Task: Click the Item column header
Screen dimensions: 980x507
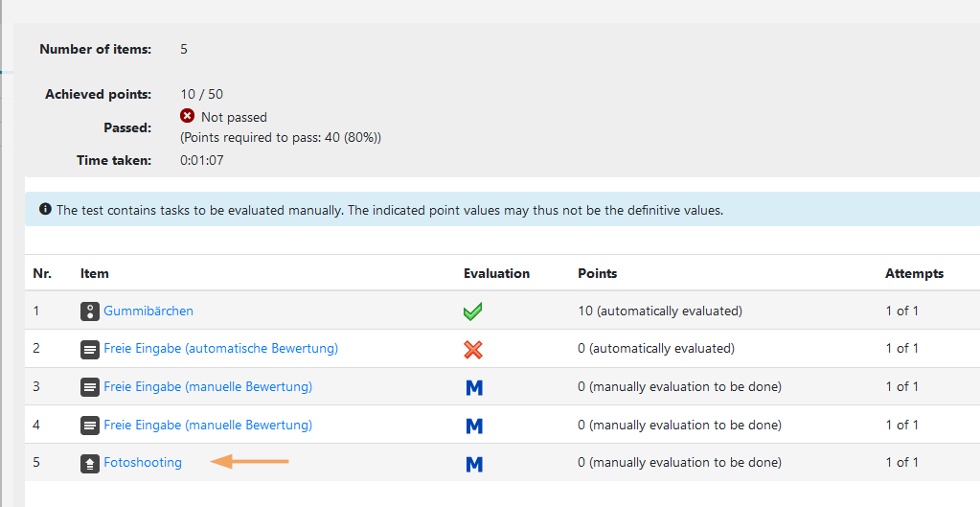Action: click(x=95, y=273)
